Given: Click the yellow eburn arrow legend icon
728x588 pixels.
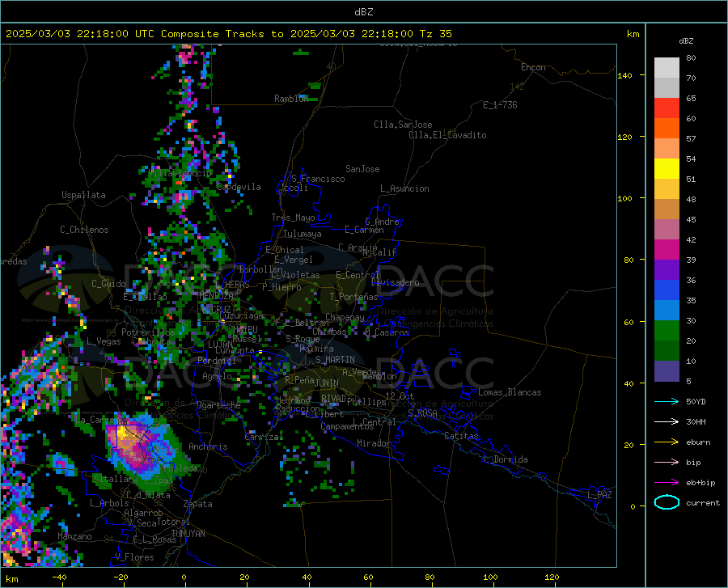Looking at the screenshot, I should 667,442.
